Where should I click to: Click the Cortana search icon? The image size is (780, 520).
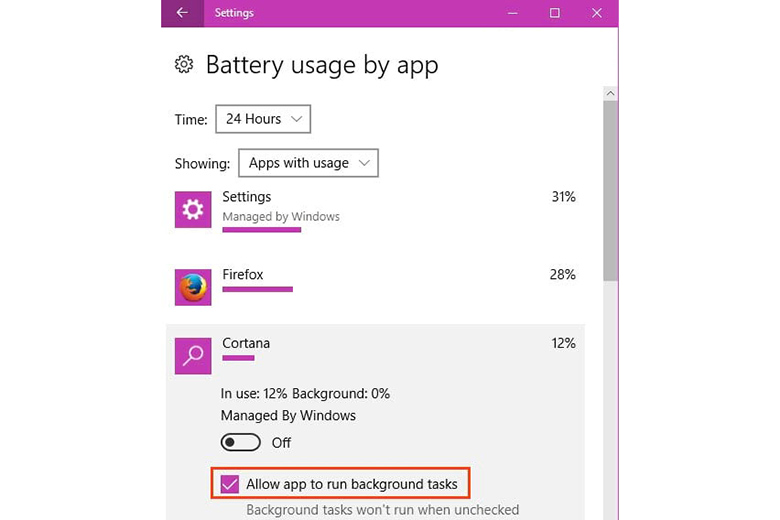[x=193, y=355]
